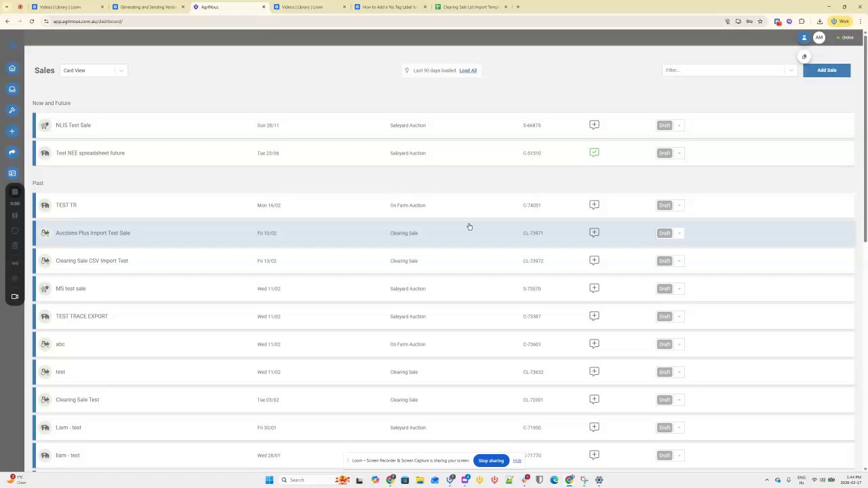Open the Work profile button in browser

point(841,21)
